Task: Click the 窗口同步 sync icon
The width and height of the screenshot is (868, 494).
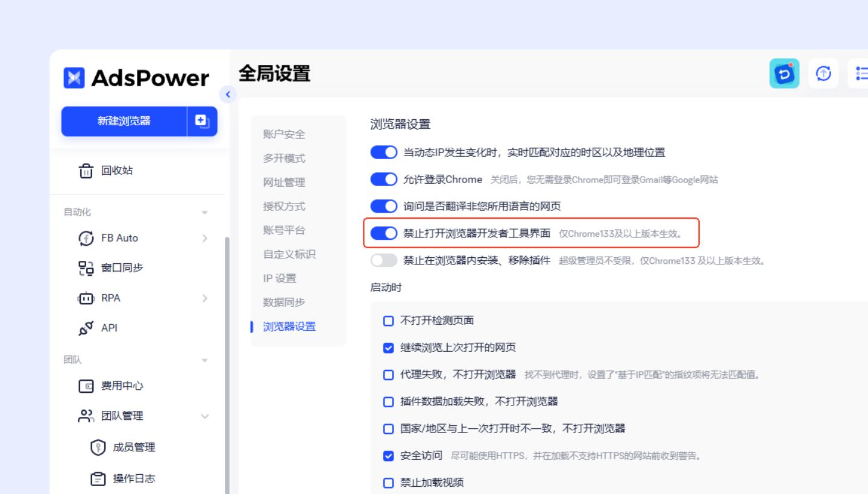Action: (x=86, y=268)
